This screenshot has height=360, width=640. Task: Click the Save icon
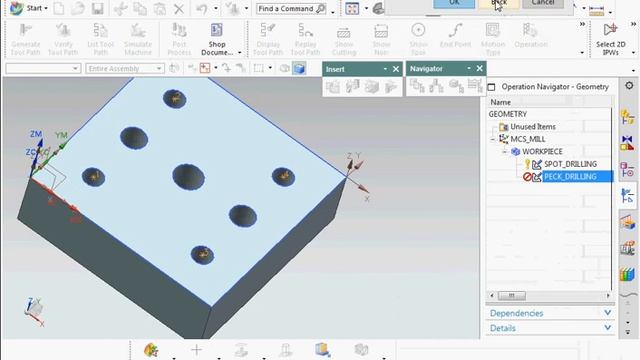(98, 8)
